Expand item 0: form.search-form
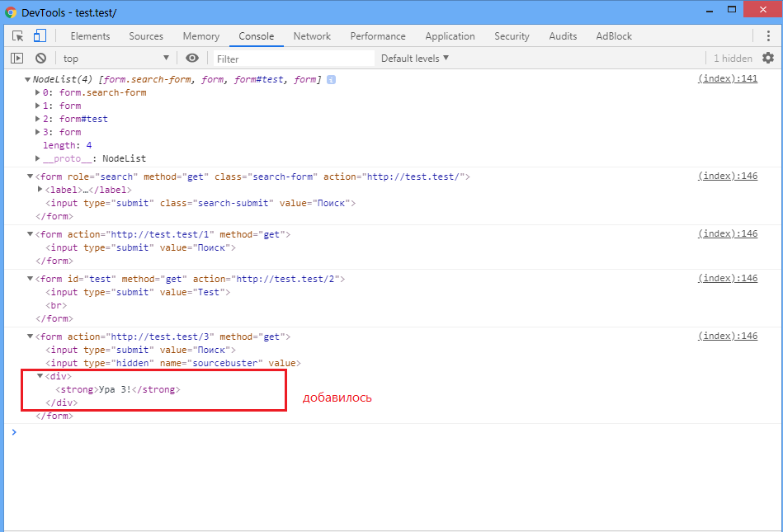The image size is (783, 532). pyautogui.click(x=37, y=92)
